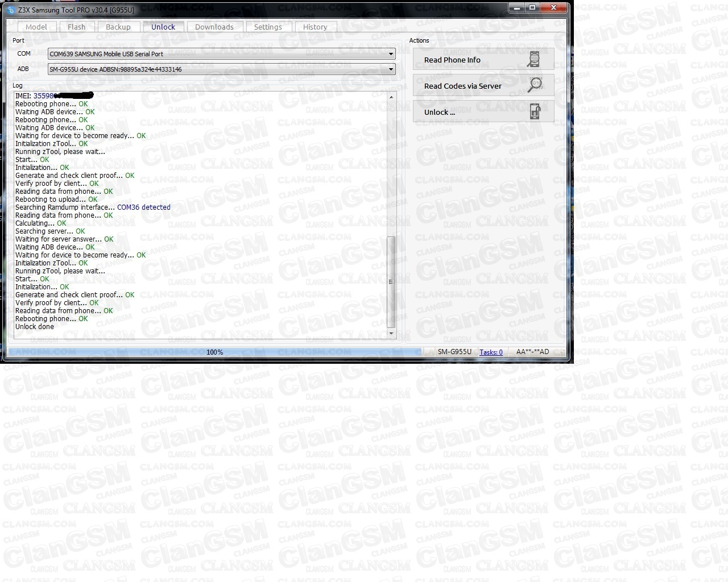Open the Model tab
Image resolution: width=728 pixels, height=582 pixels.
coord(36,27)
